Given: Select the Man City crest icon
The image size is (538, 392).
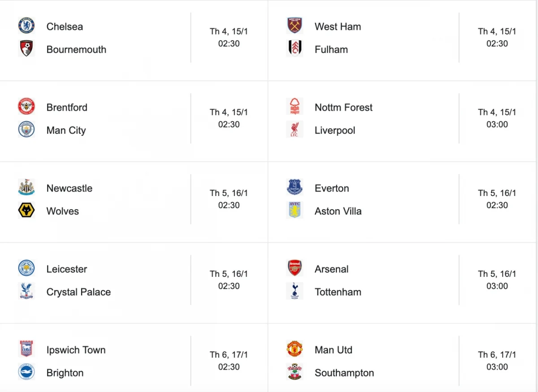Looking at the screenshot, I should click(26, 129).
